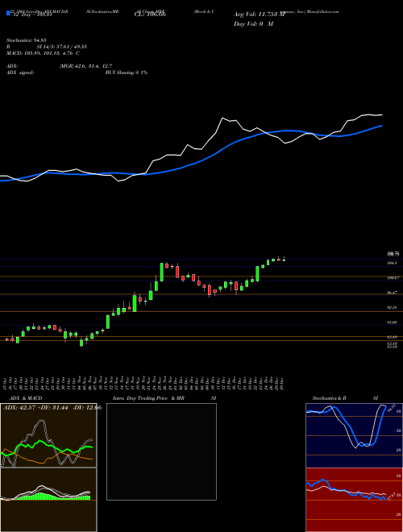
Task: Open the MACD green histogram panel
Action: (x=48, y=500)
